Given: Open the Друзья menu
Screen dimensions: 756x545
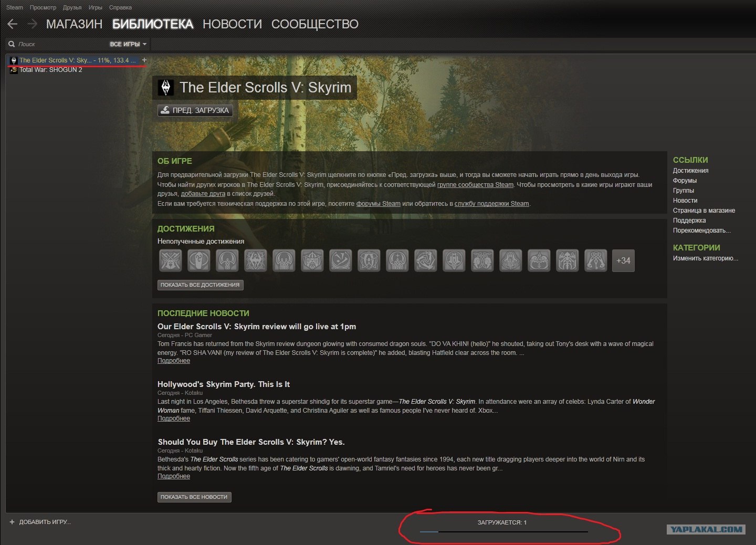Looking at the screenshot, I should [x=72, y=7].
